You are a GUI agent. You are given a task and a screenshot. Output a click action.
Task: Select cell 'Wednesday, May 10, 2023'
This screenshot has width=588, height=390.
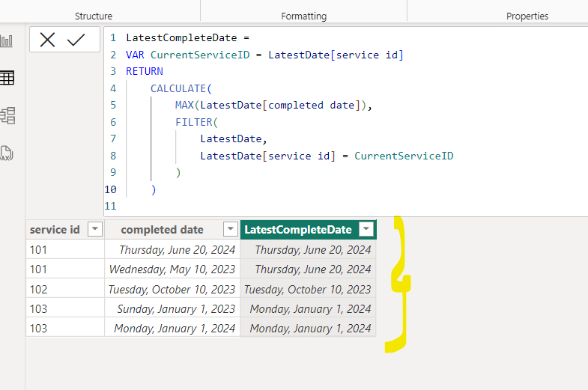[172, 269]
